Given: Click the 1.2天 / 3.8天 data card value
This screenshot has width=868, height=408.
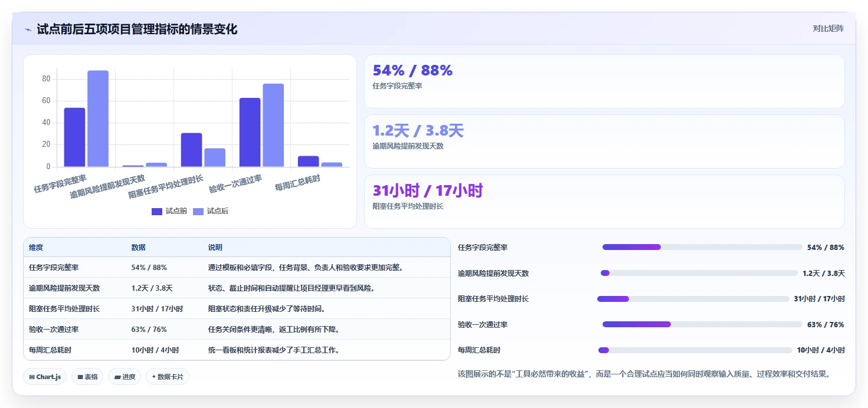Looking at the screenshot, I should (418, 131).
